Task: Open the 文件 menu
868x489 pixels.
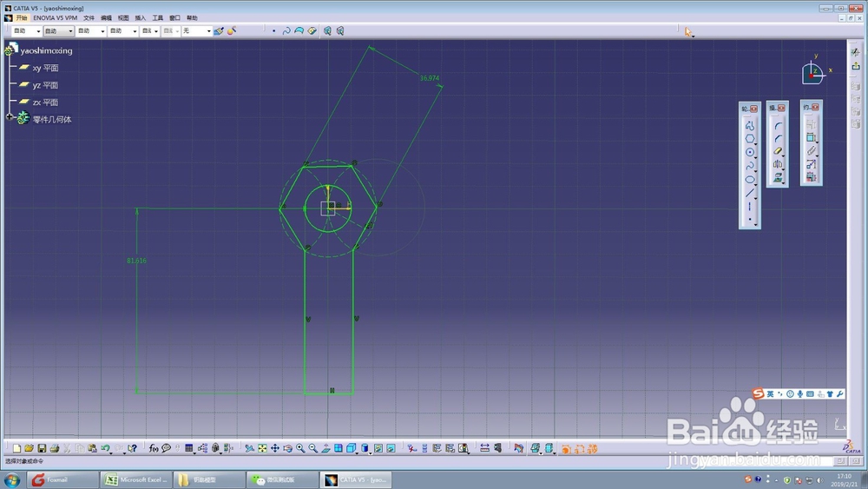Action: 89,17
